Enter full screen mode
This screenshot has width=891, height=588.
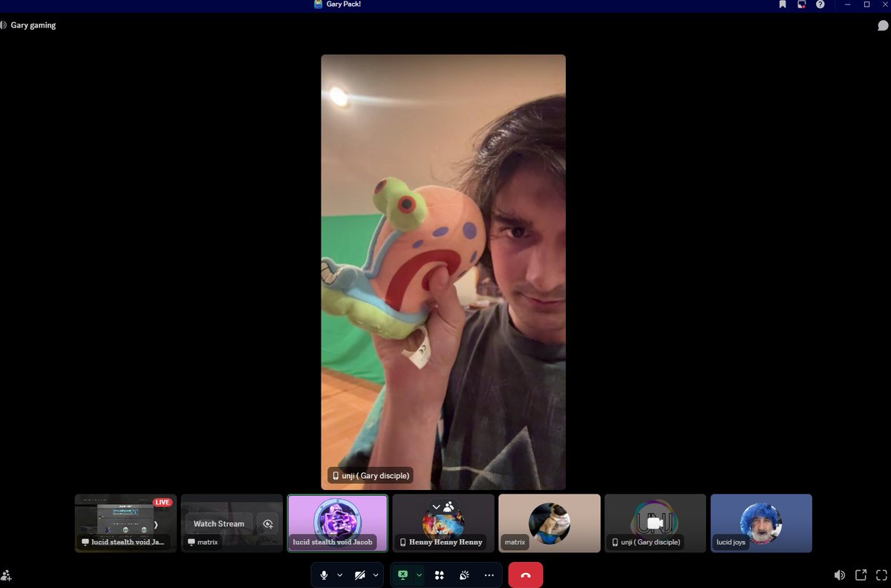tap(881, 575)
